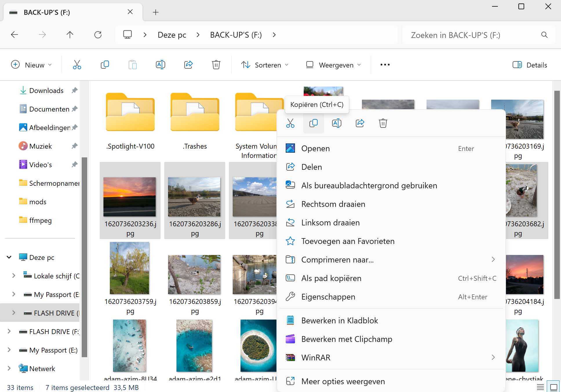
Task: Select the willow tree photo 1620736203759.jpg
Action: pos(130,278)
